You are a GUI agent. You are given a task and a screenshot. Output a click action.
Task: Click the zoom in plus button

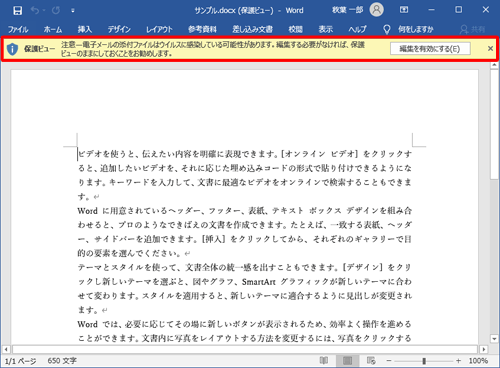click(459, 361)
